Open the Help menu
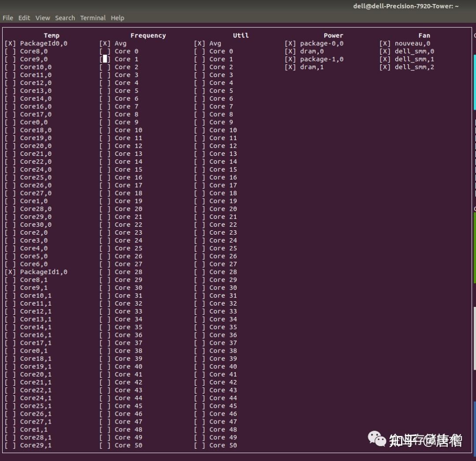Screen dimensions: 476x461 pos(117,18)
